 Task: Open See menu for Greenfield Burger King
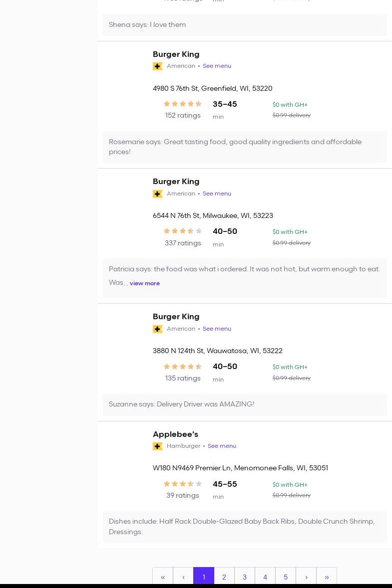(217, 66)
